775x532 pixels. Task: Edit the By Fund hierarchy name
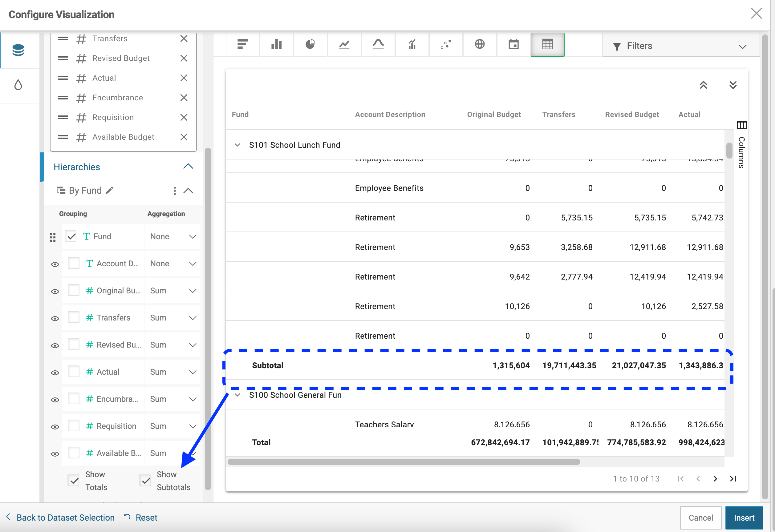(x=110, y=190)
